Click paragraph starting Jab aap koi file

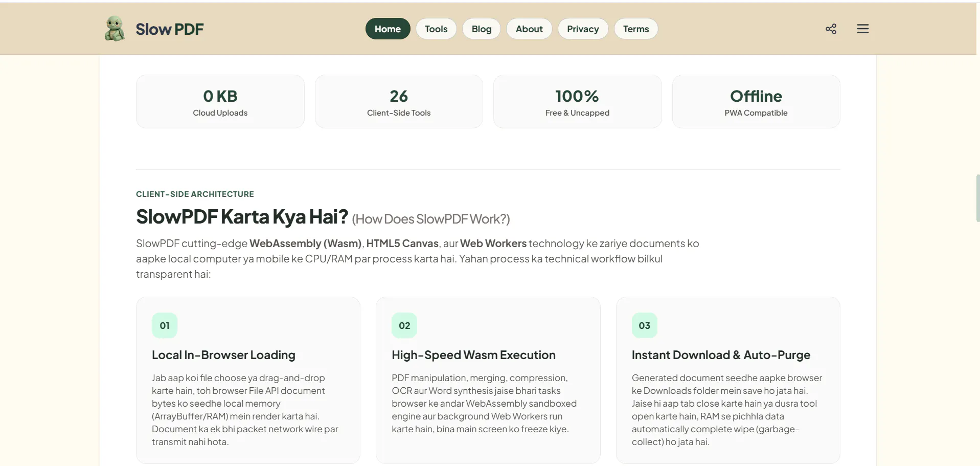pyautogui.click(x=245, y=410)
